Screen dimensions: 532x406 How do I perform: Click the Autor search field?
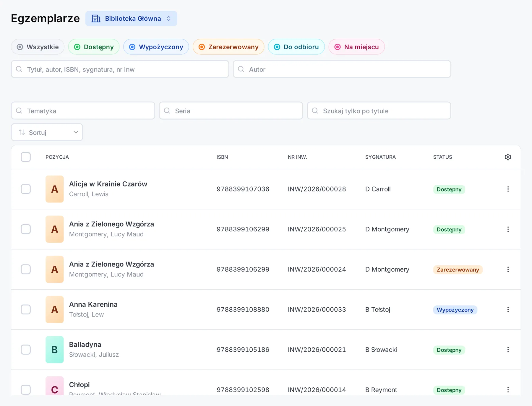(x=342, y=69)
